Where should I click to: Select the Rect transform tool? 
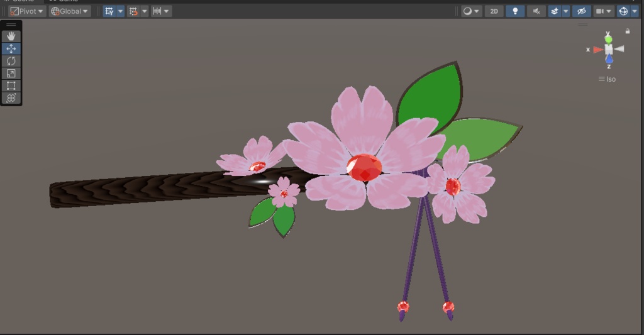[11, 85]
